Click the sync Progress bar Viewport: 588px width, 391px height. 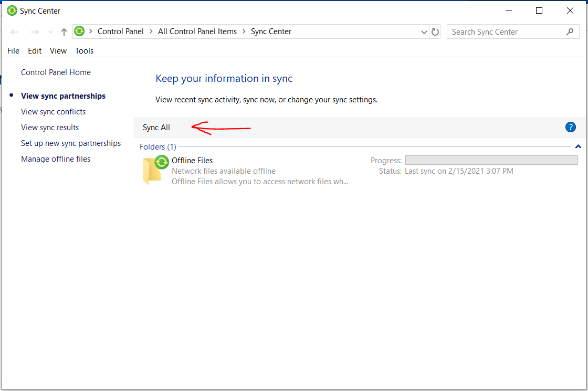(x=491, y=160)
